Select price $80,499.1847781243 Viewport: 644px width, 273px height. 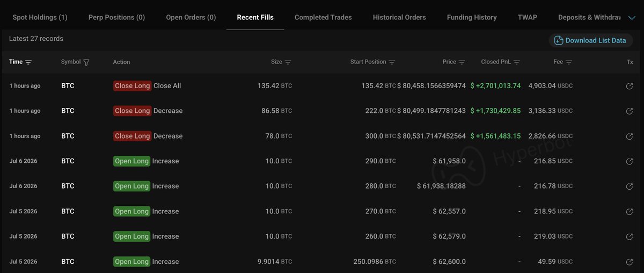click(x=431, y=111)
